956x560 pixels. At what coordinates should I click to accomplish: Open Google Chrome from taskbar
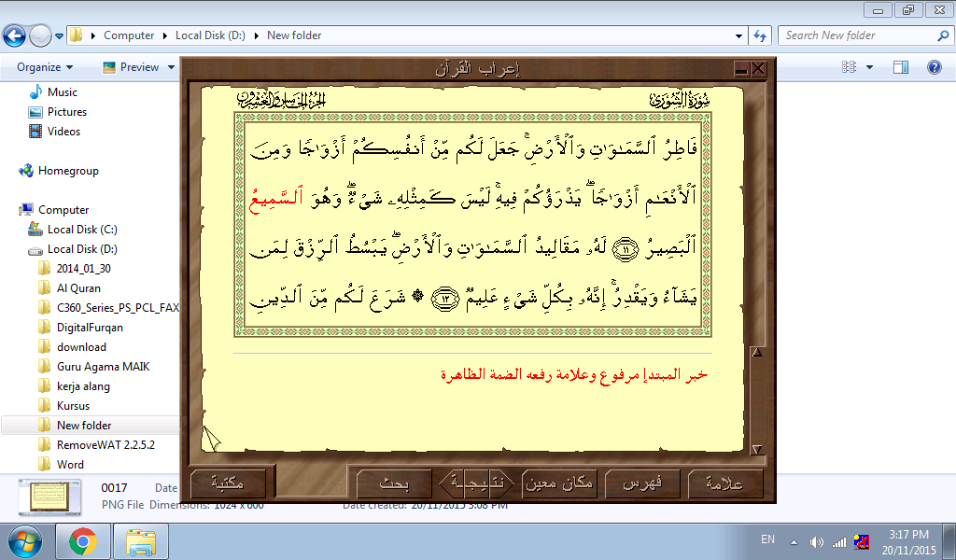pyautogui.click(x=83, y=541)
